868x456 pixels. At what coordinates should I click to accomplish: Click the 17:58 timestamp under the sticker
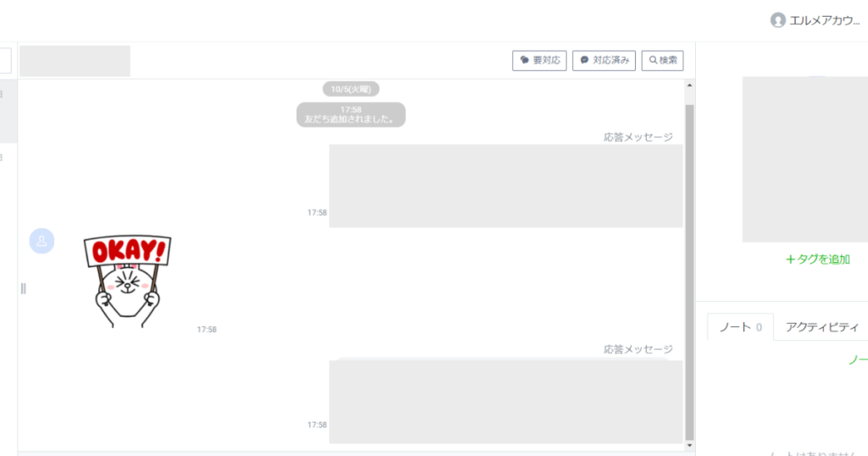click(x=207, y=329)
